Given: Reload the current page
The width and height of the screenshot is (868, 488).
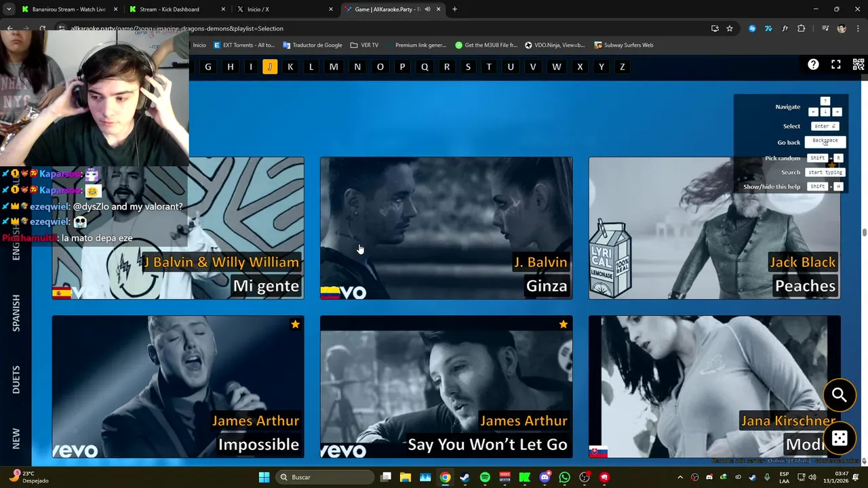Looking at the screenshot, I should [x=42, y=28].
